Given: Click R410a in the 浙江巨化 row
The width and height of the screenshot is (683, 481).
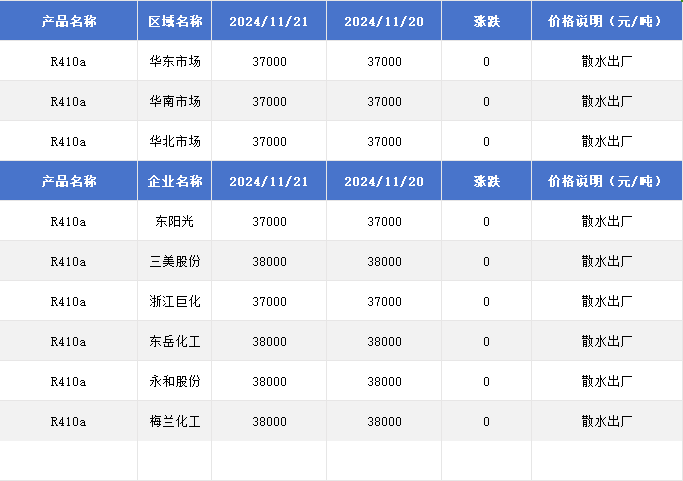Looking at the screenshot, I should [x=68, y=301].
